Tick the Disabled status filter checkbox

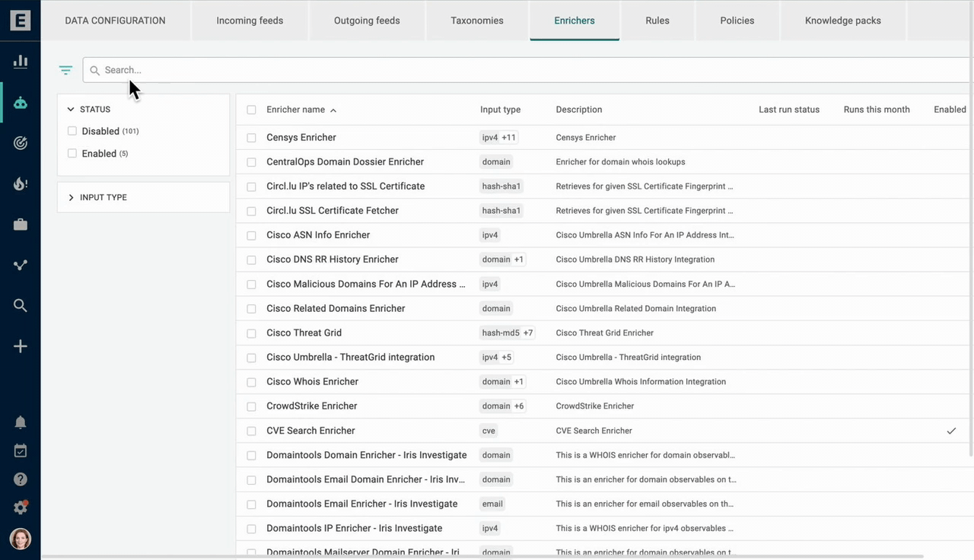click(x=72, y=131)
